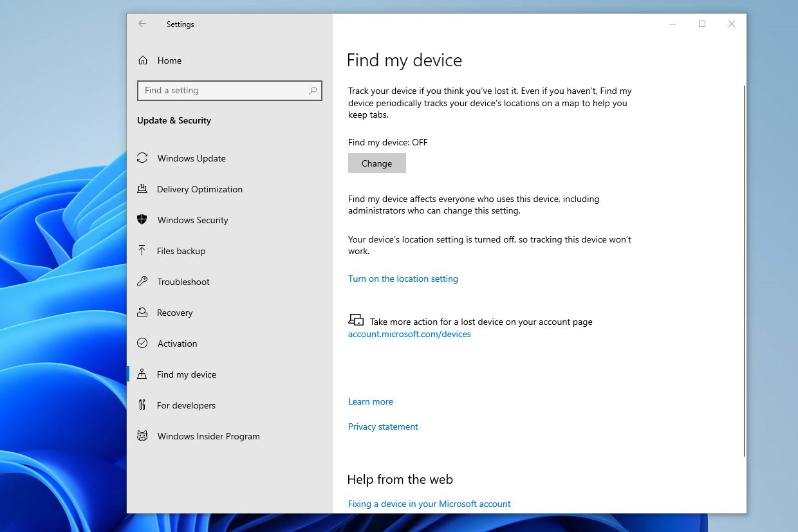
Task: Click the Troubleshoot wrench icon
Action: coord(142,282)
